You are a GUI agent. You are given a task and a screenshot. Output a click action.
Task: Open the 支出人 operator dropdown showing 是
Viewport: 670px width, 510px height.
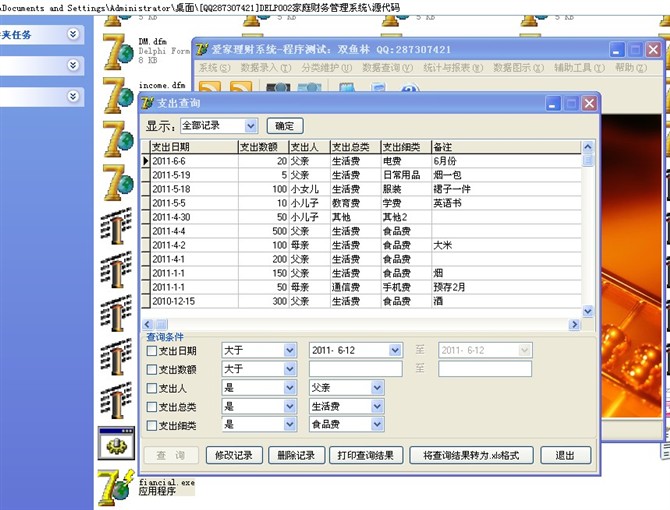click(x=290, y=388)
